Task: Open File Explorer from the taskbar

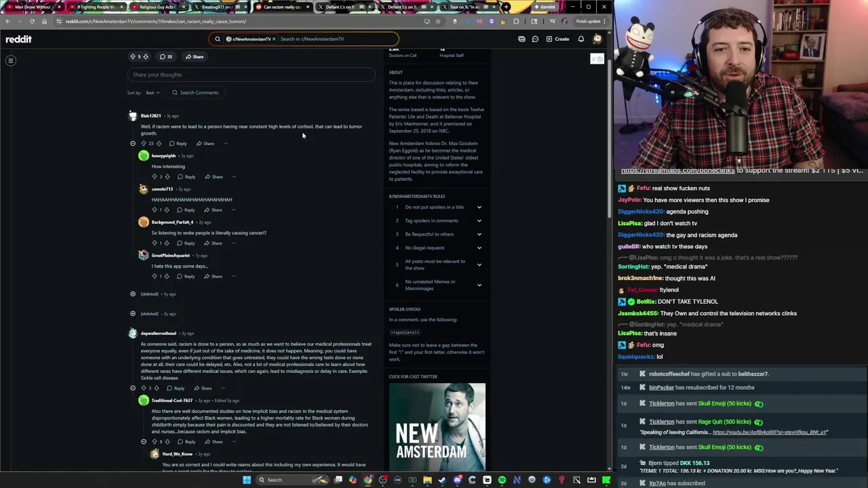Action: (427, 481)
